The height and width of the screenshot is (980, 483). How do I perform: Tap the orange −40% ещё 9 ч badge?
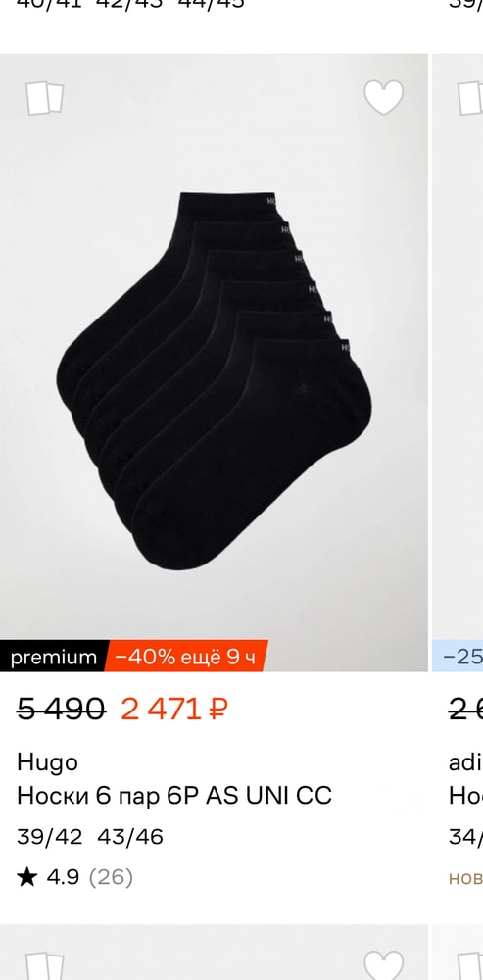tap(186, 657)
